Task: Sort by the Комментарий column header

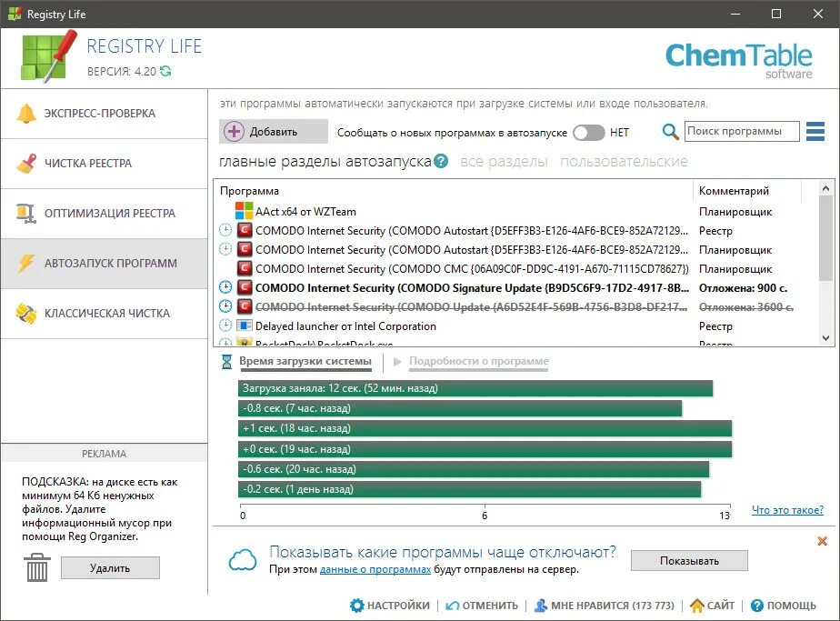Action: [747, 191]
